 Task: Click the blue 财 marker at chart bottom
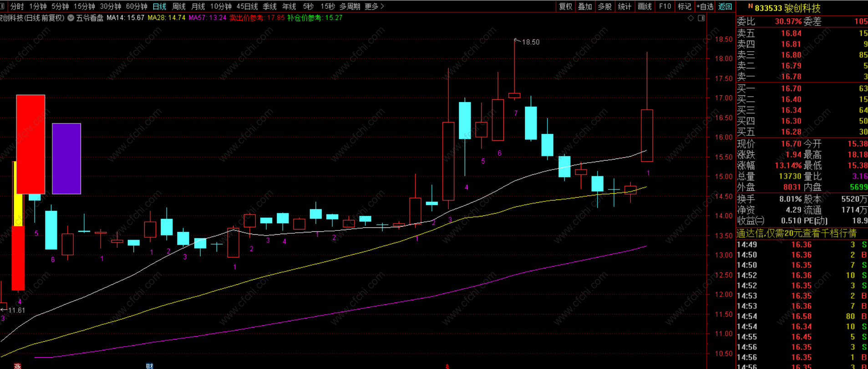(149, 366)
